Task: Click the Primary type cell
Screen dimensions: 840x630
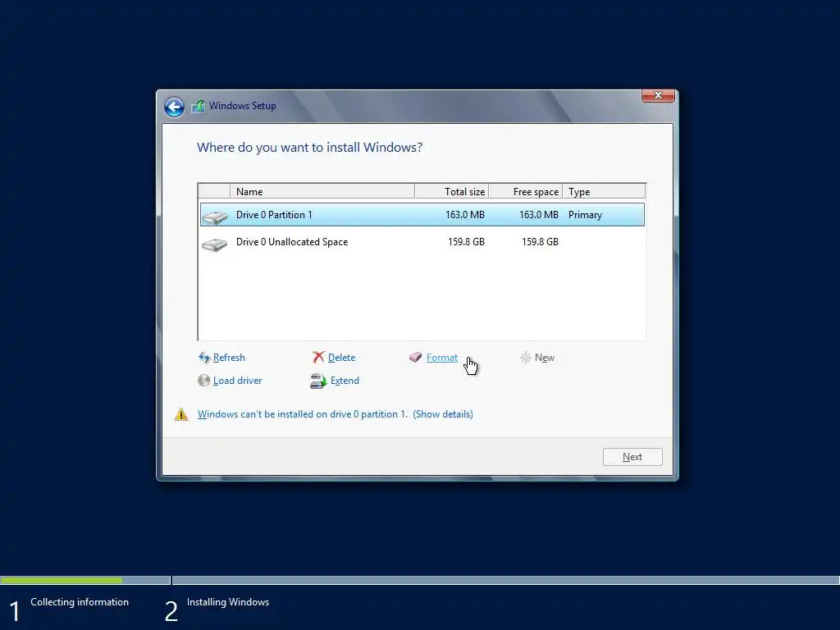Action: (585, 215)
